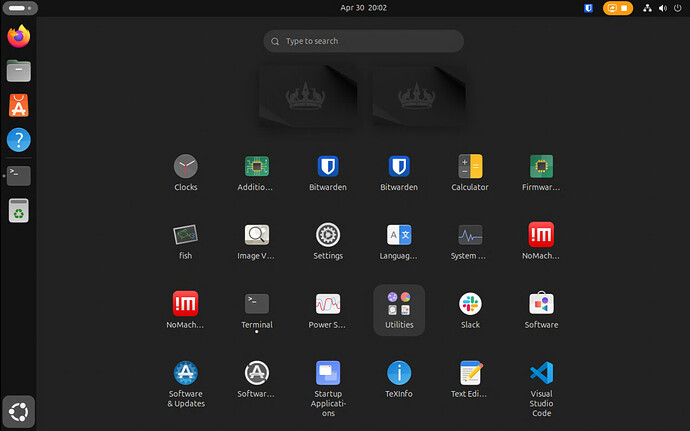Click the Activities pill in top bar
Viewport: 690px width, 431px height.
pos(20,8)
